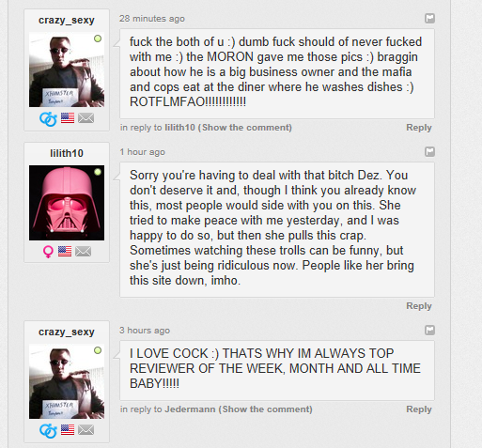Open lilith10 username link above avatar
Screen dimensions: 482x448
coord(67,153)
